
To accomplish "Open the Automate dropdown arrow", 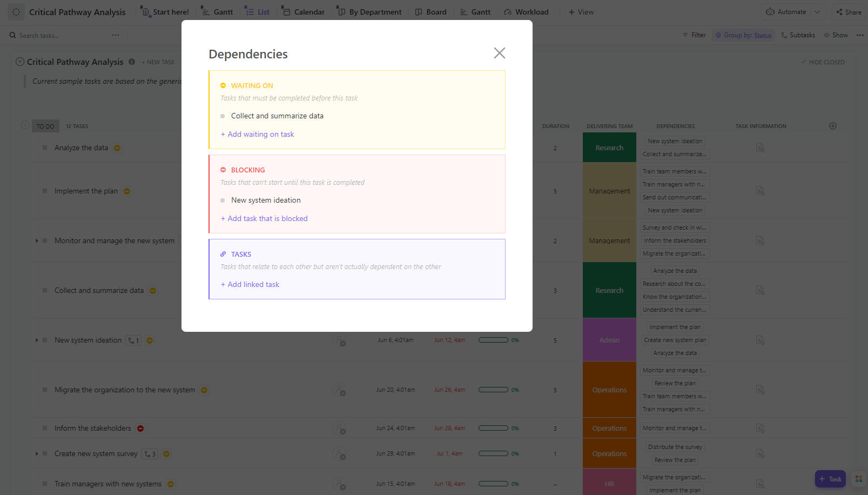I will pyautogui.click(x=817, y=12).
